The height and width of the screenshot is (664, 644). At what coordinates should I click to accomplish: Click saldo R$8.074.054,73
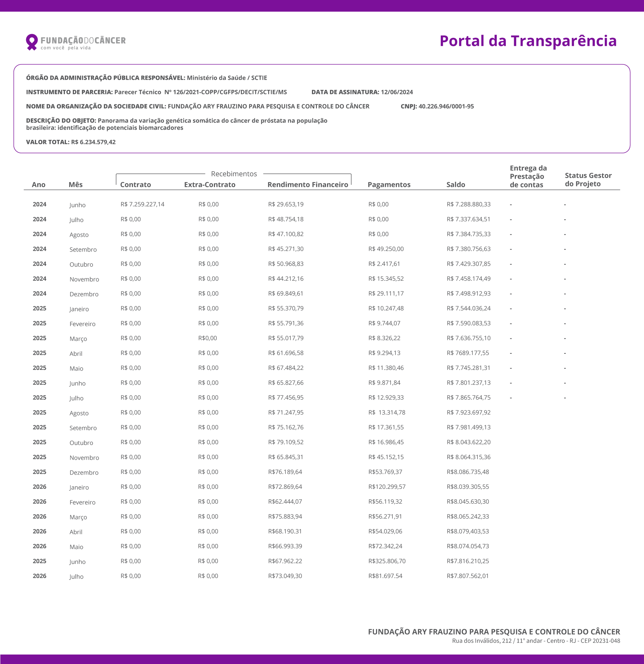click(468, 547)
